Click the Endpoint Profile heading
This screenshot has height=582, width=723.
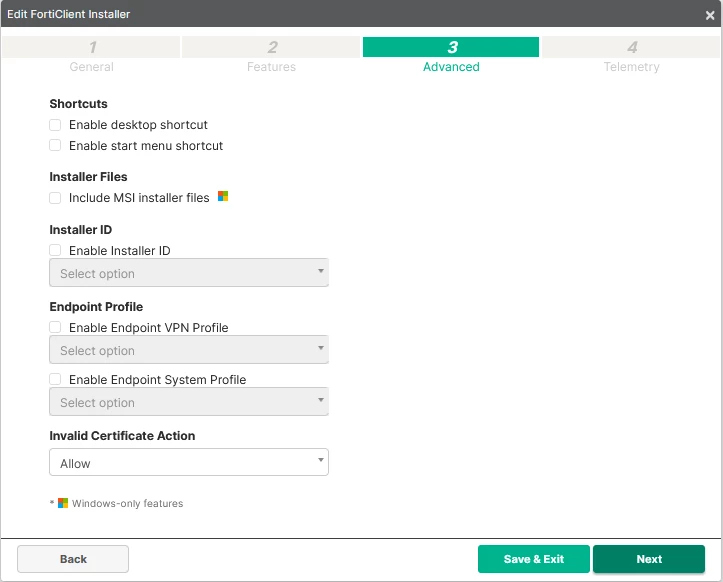(x=96, y=307)
